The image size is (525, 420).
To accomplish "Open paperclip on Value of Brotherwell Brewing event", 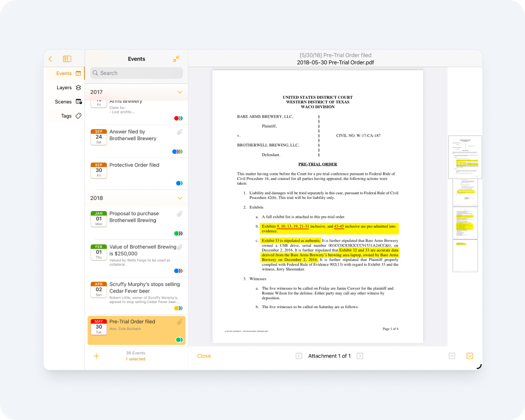I will (x=180, y=247).
